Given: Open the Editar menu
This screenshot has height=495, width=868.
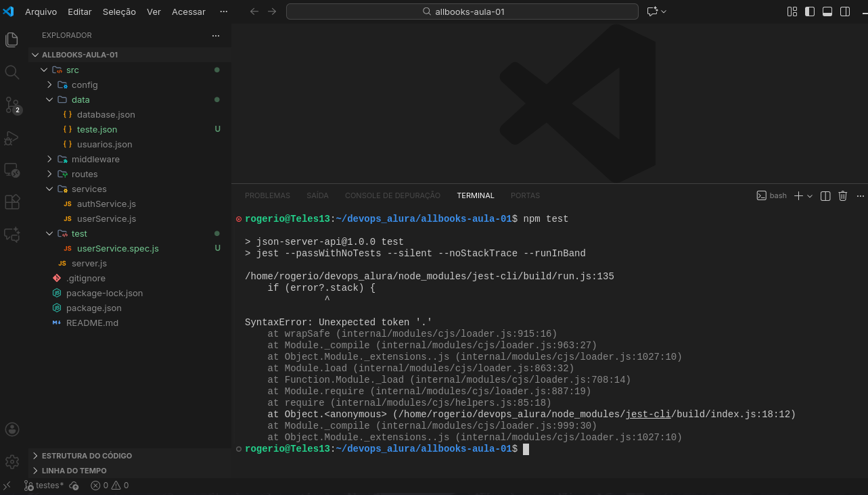Looking at the screenshot, I should click(80, 11).
